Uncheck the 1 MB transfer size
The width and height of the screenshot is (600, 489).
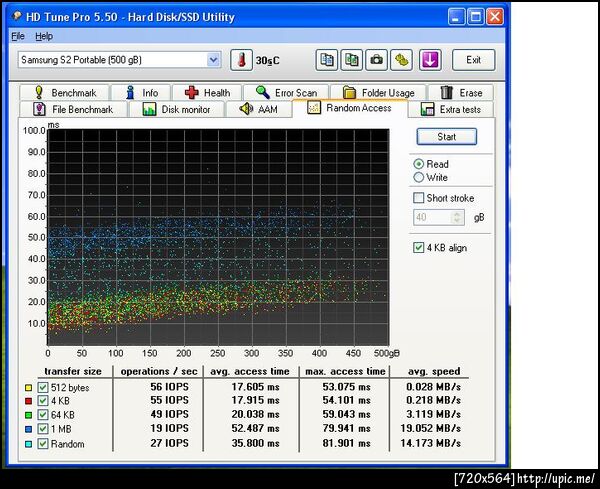[43, 429]
